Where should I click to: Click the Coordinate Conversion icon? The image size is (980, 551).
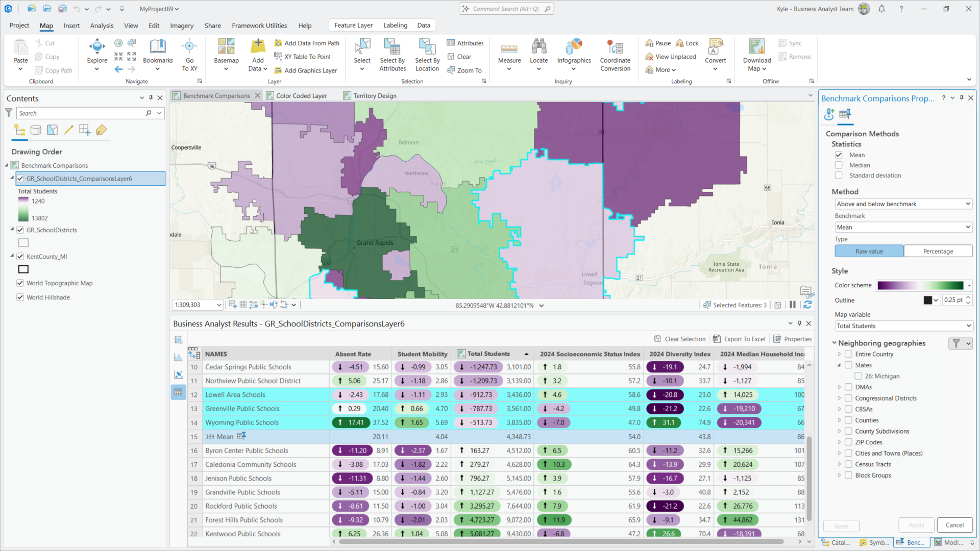tap(615, 47)
